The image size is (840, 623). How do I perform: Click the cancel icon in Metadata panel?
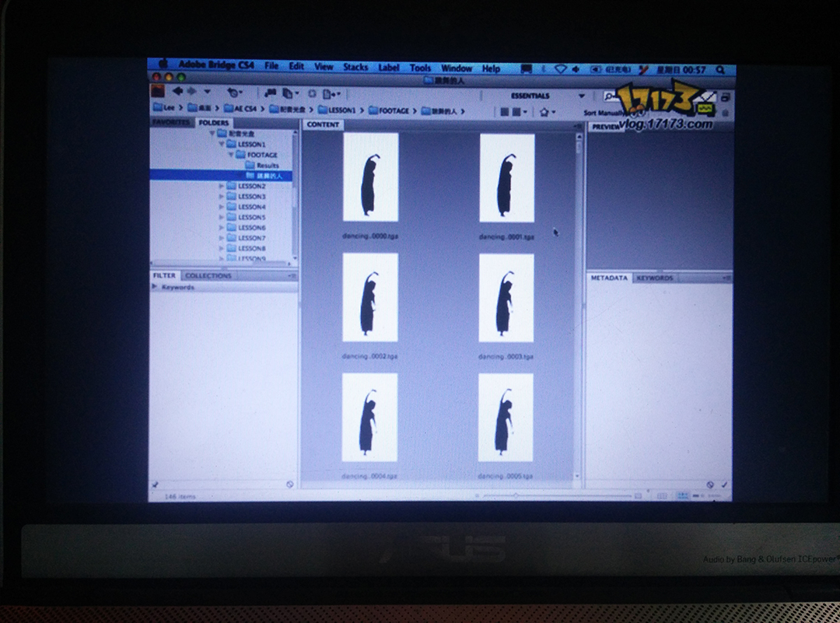pyautogui.click(x=710, y=485)
